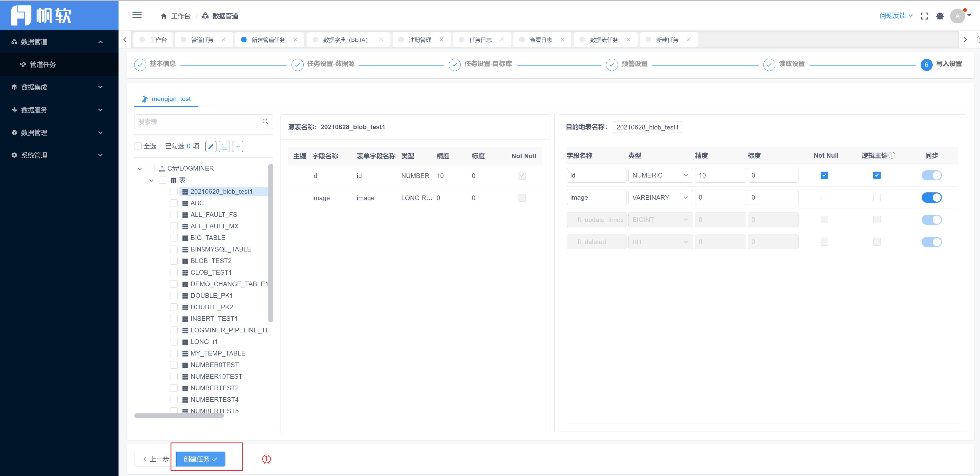Viewport: 980px width, 476px height.
Task: Click the info icon next to 逻辑主键
Action: [x=892, y=155]
